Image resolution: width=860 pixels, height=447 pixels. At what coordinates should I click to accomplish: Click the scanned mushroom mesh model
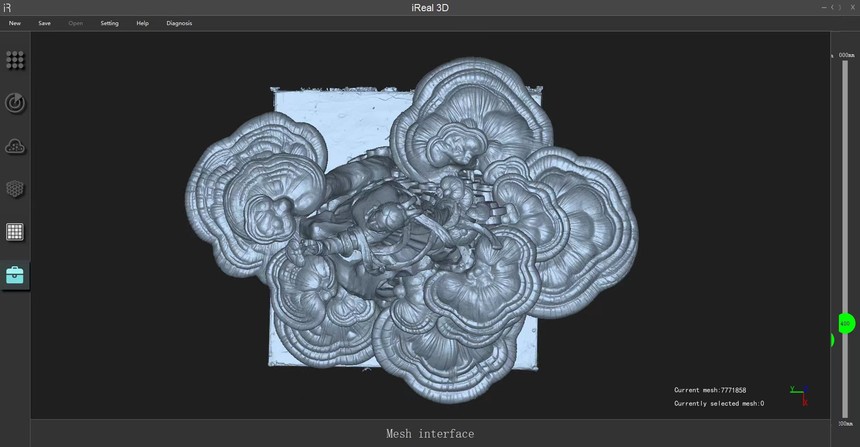coord(412,229)
